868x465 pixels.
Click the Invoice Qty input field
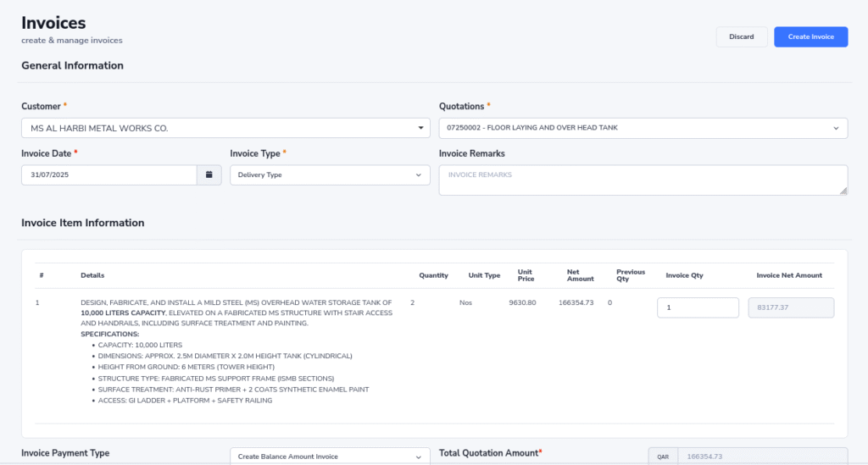point(698,307)
